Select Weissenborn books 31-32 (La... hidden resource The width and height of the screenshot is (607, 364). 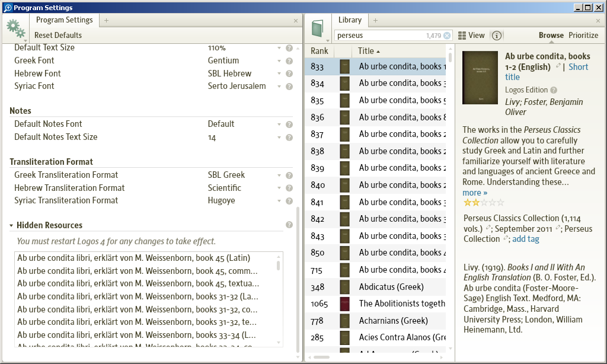[x=138, y=296]
